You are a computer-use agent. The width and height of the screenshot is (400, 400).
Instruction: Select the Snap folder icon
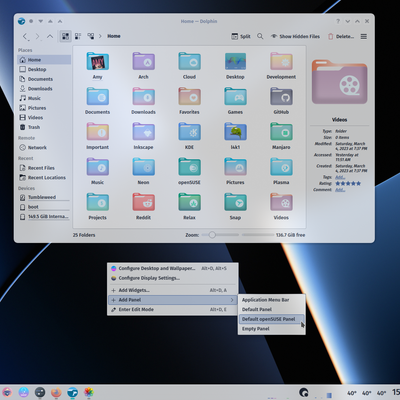click(x=235, y=202)
